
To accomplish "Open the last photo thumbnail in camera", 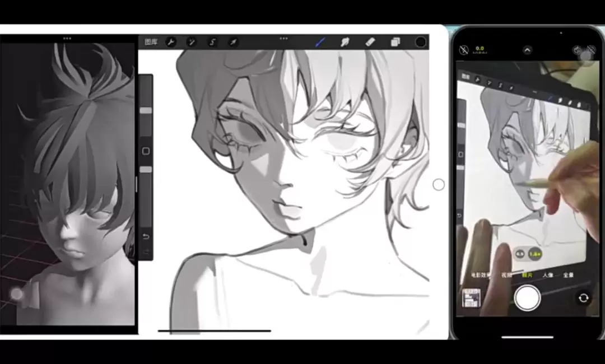I will click(x=471, y=298).
